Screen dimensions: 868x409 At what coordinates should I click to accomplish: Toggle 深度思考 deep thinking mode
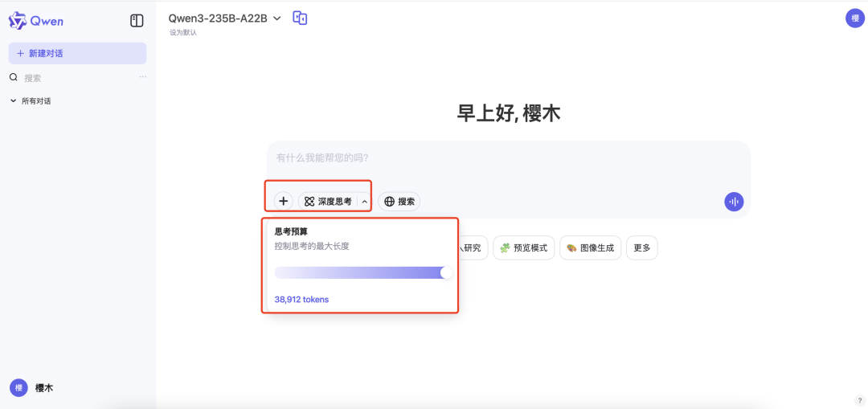pyautogui.click(x=329, y=202)
